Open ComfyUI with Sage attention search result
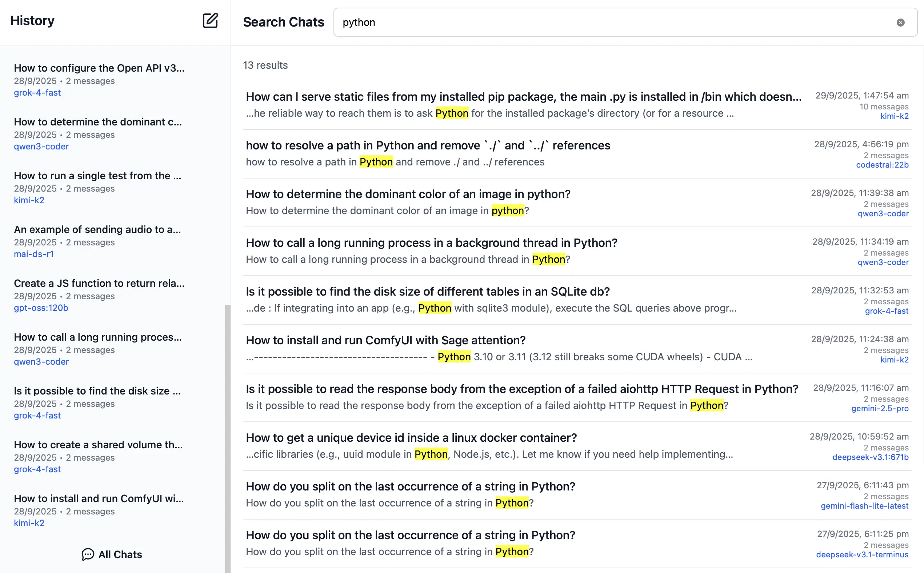Image resolution: width=924 pixels, height=573 pixels. point(385,340)
